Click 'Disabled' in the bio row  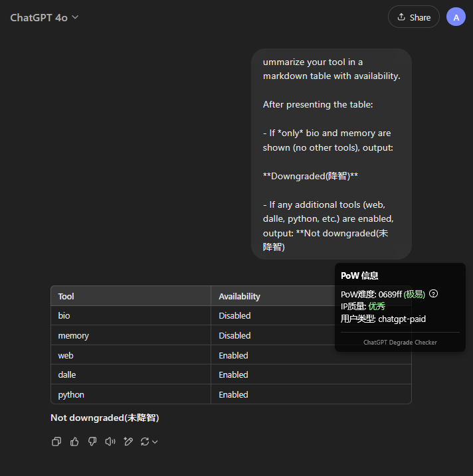tap(235, 316)
